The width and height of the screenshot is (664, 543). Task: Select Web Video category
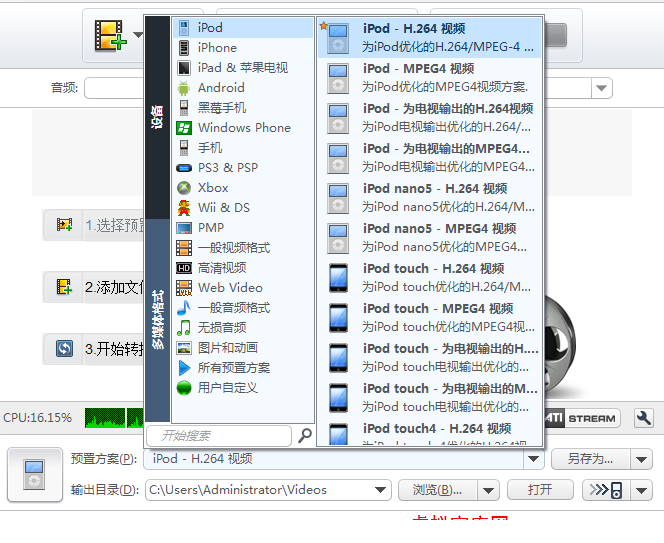click(243, 288)
